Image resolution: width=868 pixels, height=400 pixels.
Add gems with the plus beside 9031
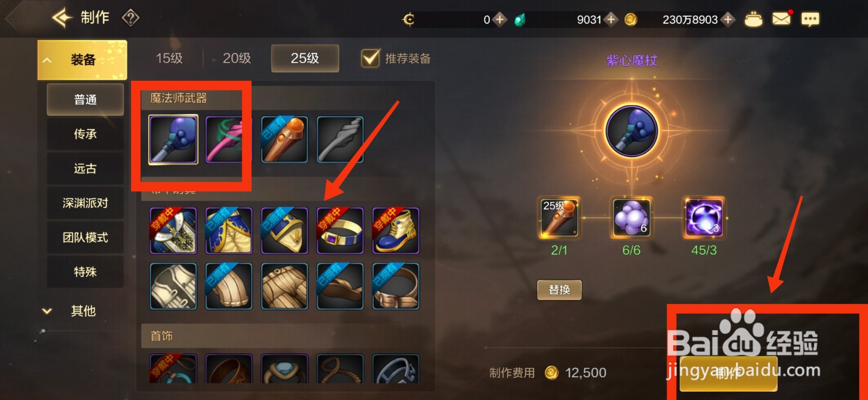point(611,20)
